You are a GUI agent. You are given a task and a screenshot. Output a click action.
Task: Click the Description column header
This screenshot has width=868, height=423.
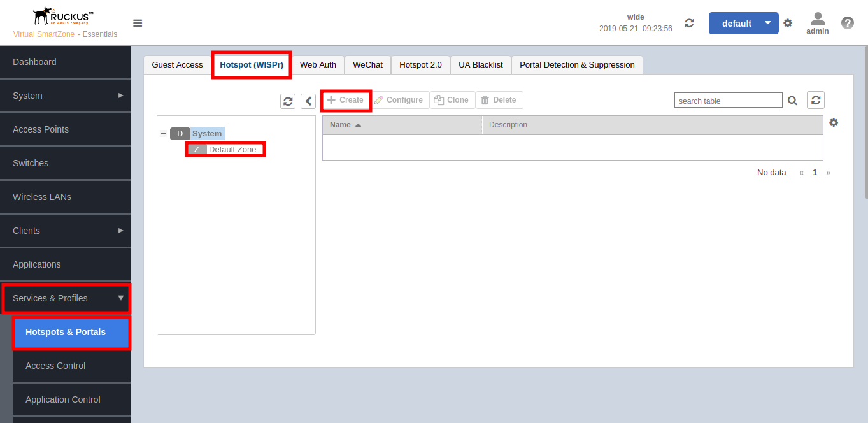tap(653, 125)
